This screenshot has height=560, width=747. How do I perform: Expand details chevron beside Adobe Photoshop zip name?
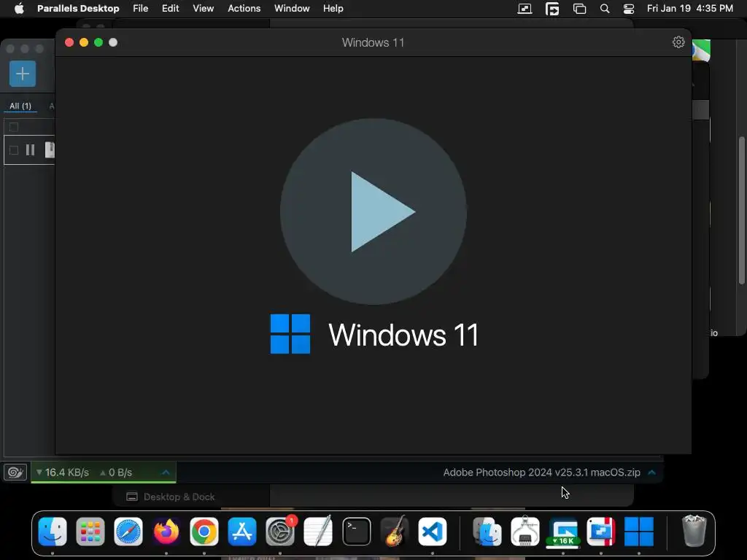tap(651, 472)
